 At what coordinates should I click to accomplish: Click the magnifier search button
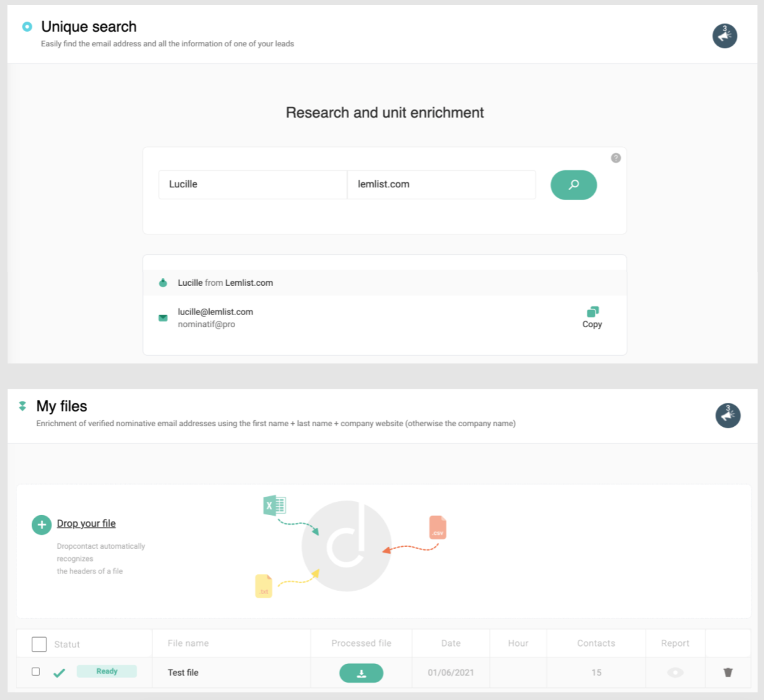[x=573, y=185]
